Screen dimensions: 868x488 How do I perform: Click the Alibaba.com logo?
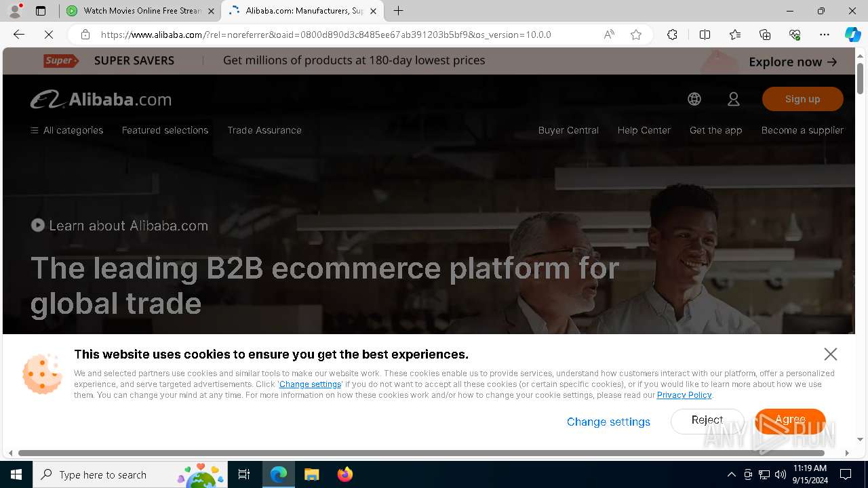tap(101, 99)
